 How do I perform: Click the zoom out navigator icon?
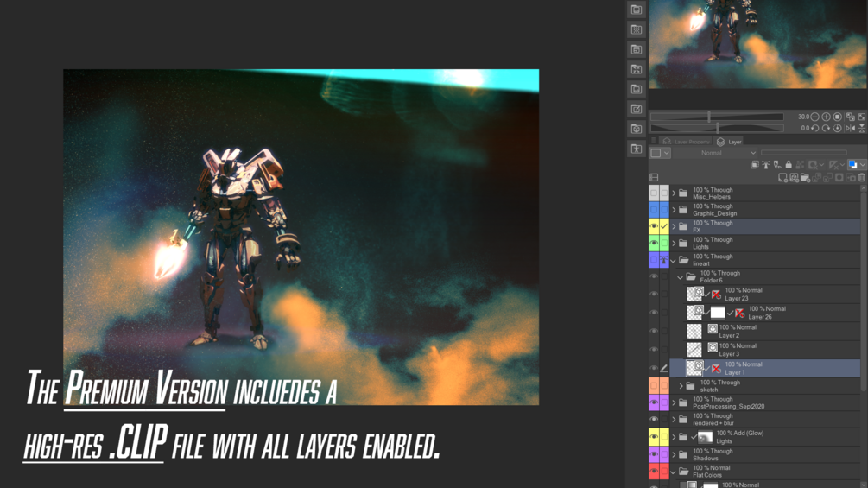pos(814,117)
